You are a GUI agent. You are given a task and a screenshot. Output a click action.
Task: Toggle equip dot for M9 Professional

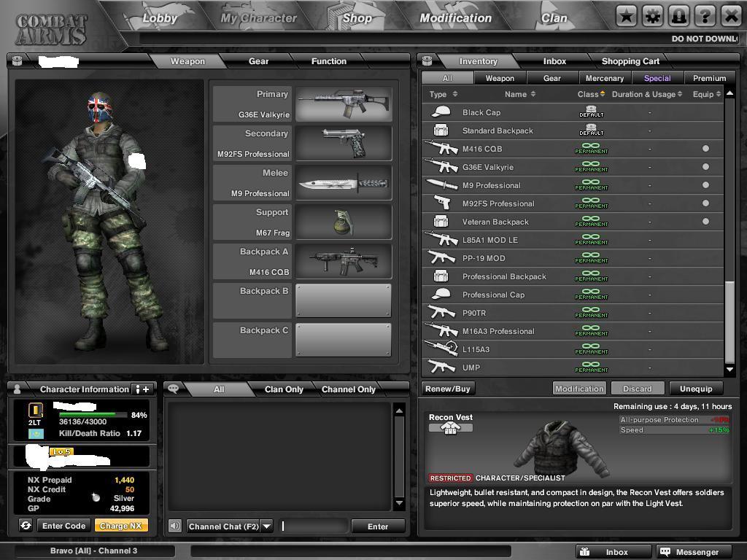(x=705, y=184)
